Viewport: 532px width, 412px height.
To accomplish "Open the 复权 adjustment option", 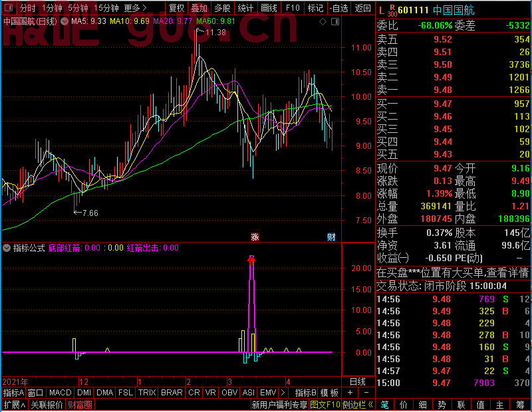I will point(176,8).
